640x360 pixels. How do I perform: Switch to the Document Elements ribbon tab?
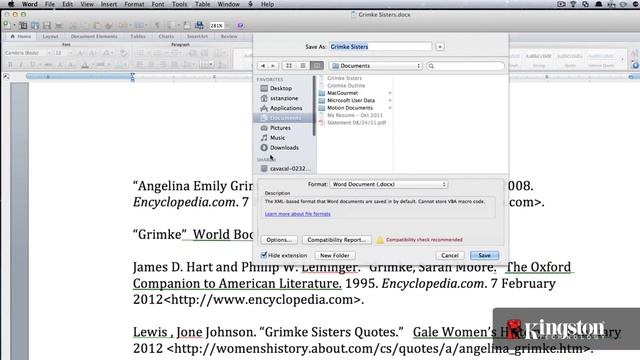pyautogui.click(x=94, y=36)
